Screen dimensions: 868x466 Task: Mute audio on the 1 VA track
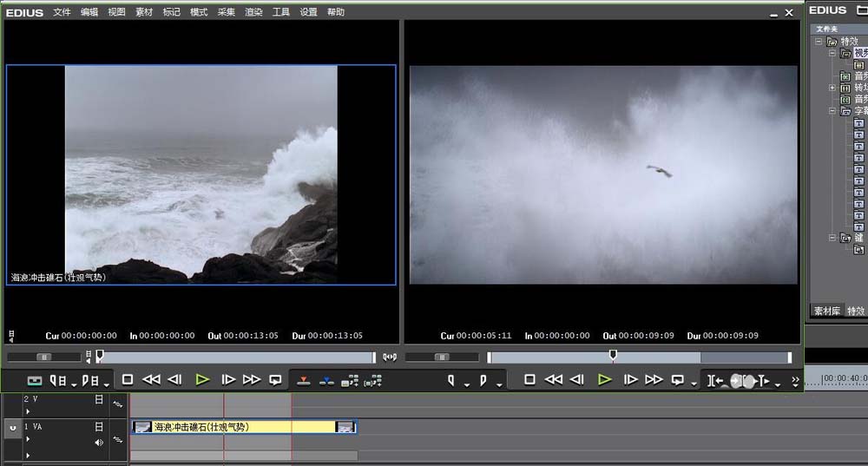coord(99,443)
